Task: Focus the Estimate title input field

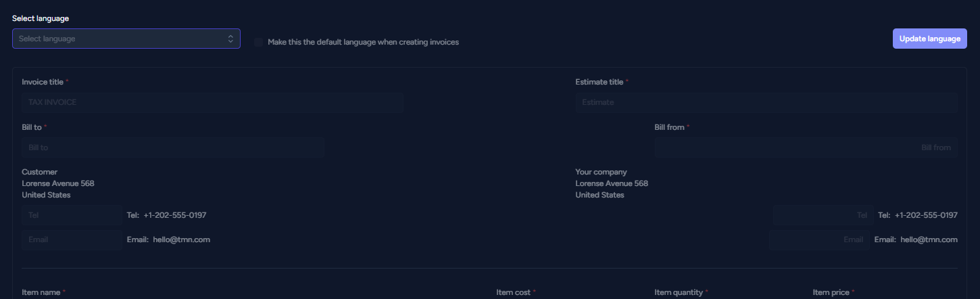Action: point(766,102)
